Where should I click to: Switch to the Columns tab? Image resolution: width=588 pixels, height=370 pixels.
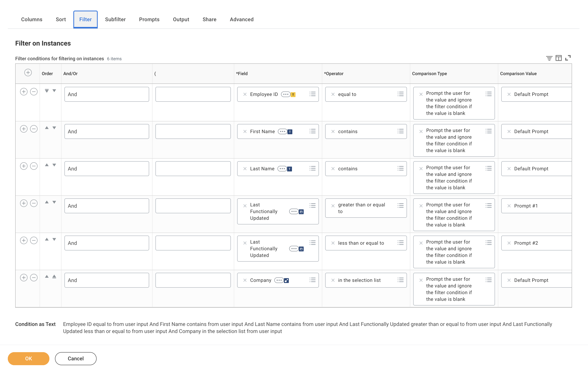click(x=32, y=19)
